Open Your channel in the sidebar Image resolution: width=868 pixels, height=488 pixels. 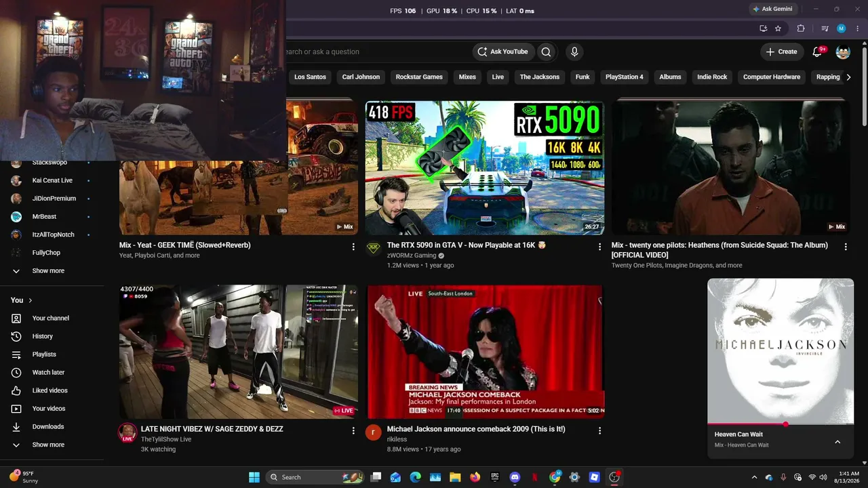point(52,318)
